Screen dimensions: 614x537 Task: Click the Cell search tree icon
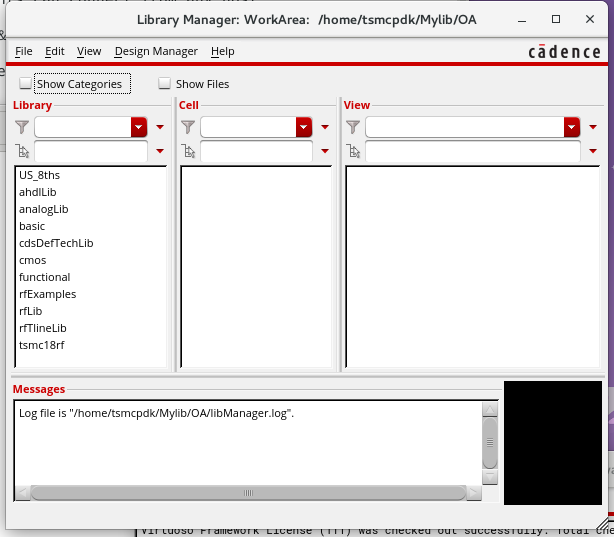coord(188,151)
